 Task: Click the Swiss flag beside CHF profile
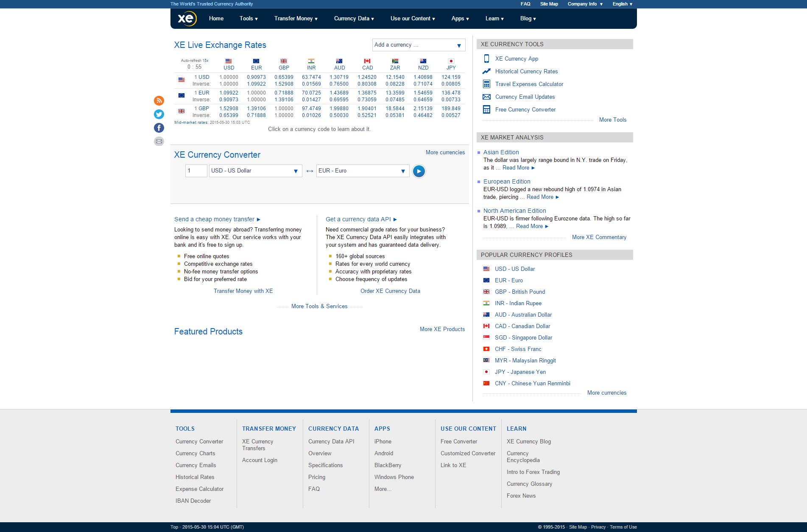coord(486,349)
